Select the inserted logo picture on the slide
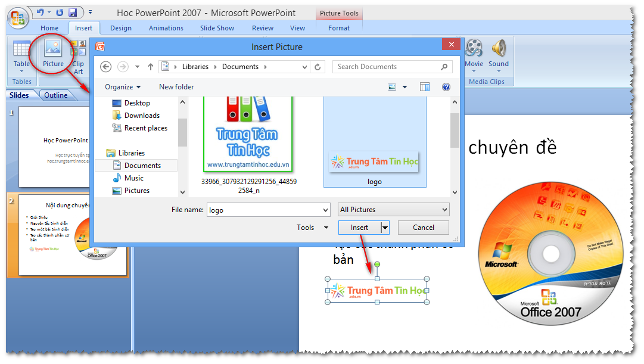The image size is (644, 364). 377,291
